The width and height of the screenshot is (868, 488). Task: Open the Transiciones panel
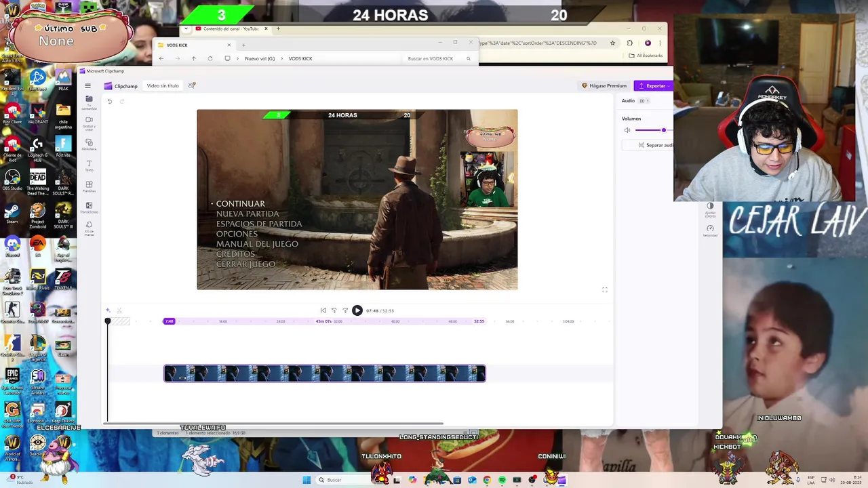[x=89, y=207]
